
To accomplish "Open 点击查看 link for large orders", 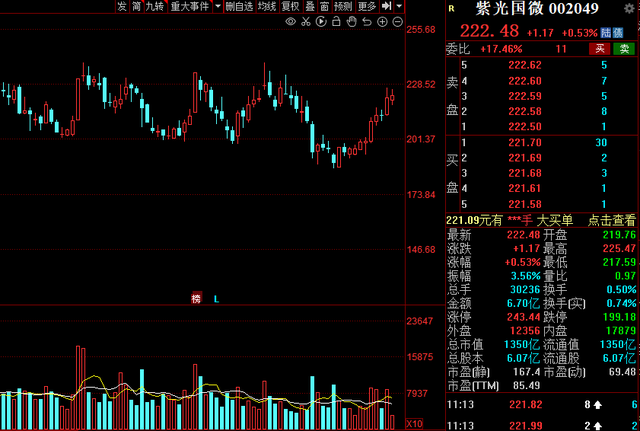I will coord(611,220).
